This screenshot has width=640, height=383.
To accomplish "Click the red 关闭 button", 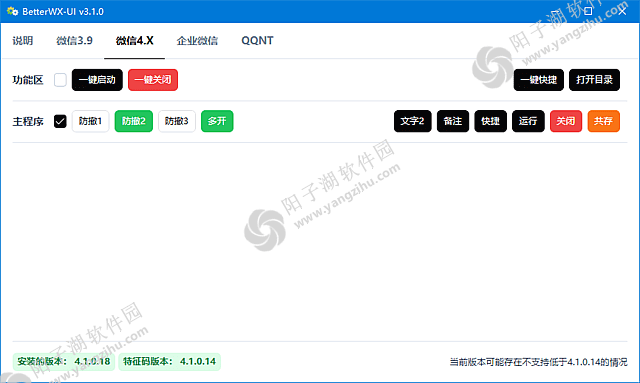I will (x=566, y=121).
